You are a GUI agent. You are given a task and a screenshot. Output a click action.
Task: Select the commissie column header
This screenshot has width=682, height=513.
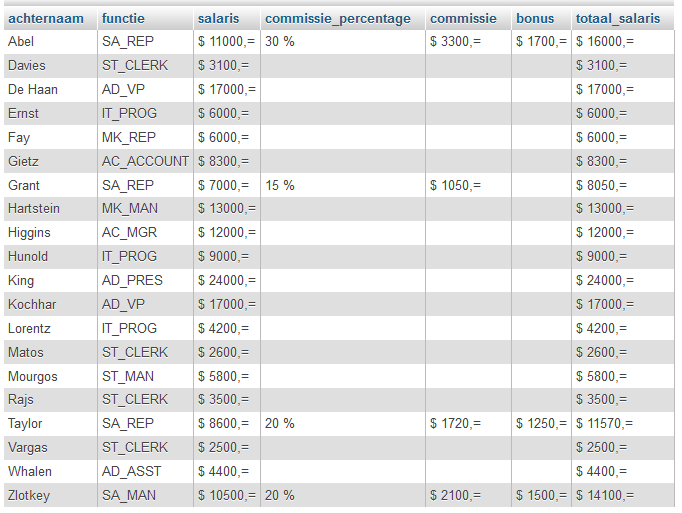point(463,19)
